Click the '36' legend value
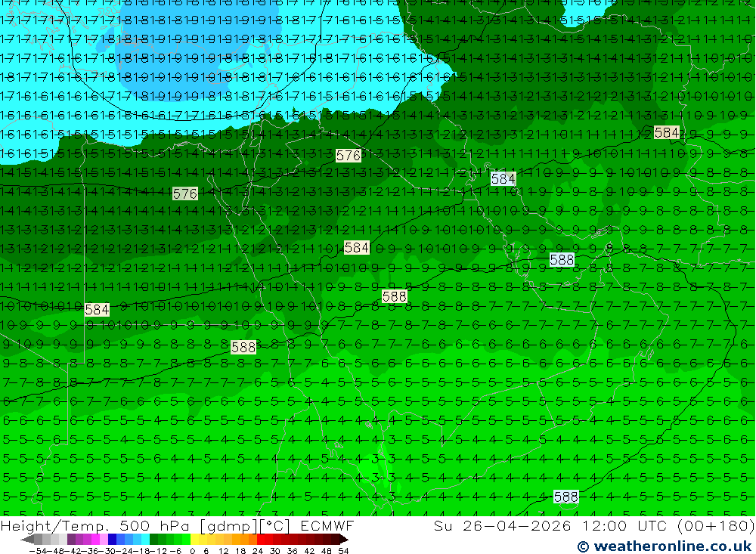 click(292, 551)
